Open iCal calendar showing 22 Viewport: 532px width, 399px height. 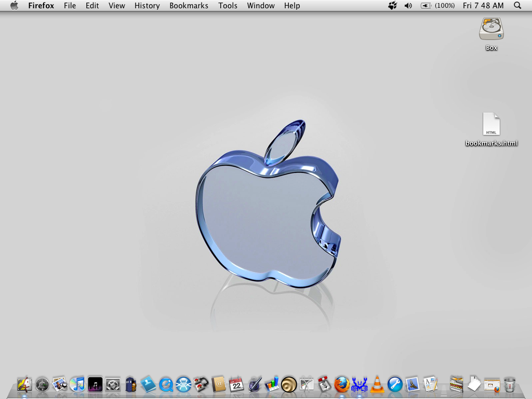point(236,384)
